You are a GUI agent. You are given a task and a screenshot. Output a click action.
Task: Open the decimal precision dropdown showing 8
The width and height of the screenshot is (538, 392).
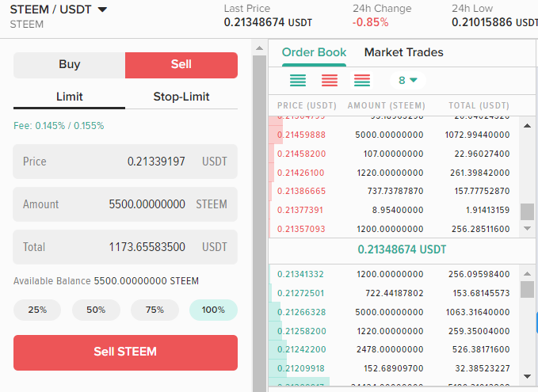[407, 81]
